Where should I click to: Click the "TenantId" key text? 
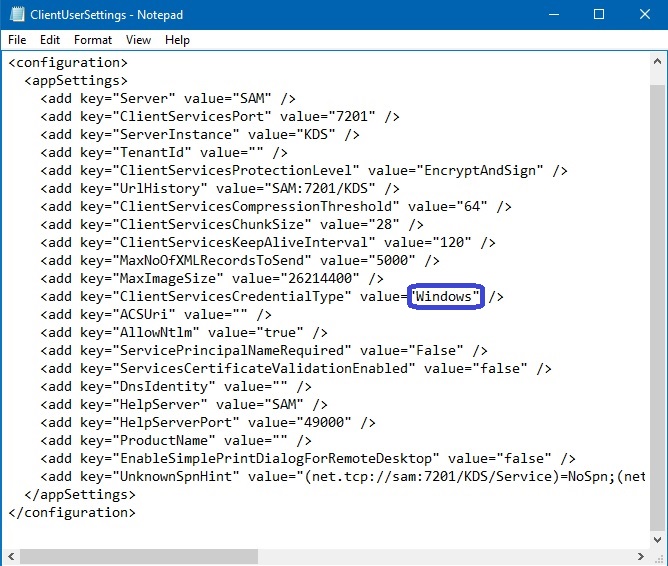(152, 152)
